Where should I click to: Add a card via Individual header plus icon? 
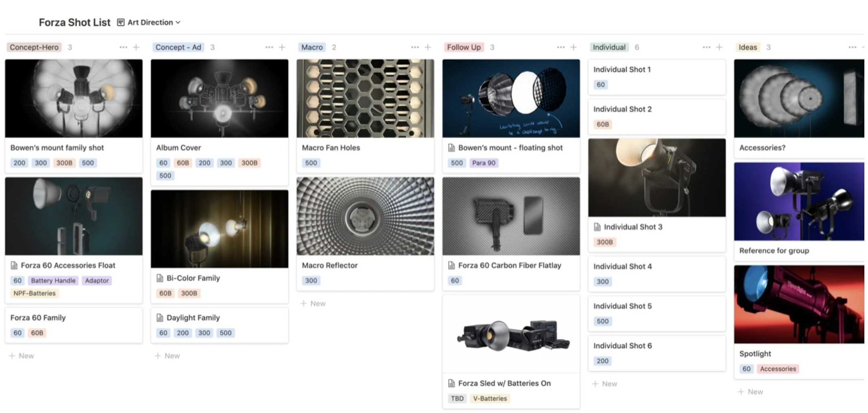(719, 47)
